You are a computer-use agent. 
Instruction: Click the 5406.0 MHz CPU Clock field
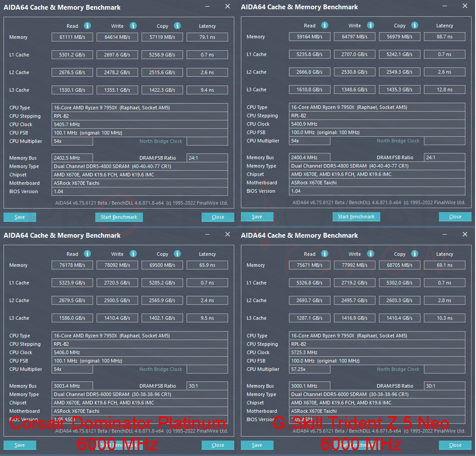pos(140,352)
